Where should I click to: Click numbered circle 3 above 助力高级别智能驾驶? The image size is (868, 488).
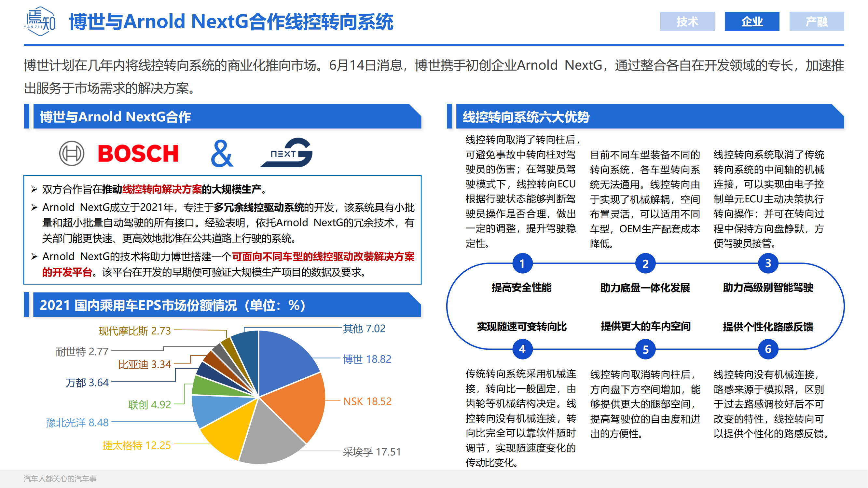(768, 264)
